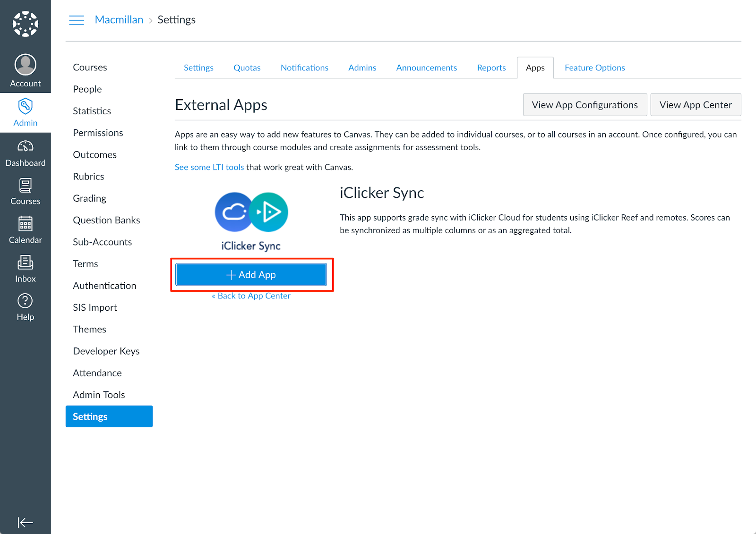Click the iClicker Sync app logo
The image size is (756, 534).
(x=251, y=212)
